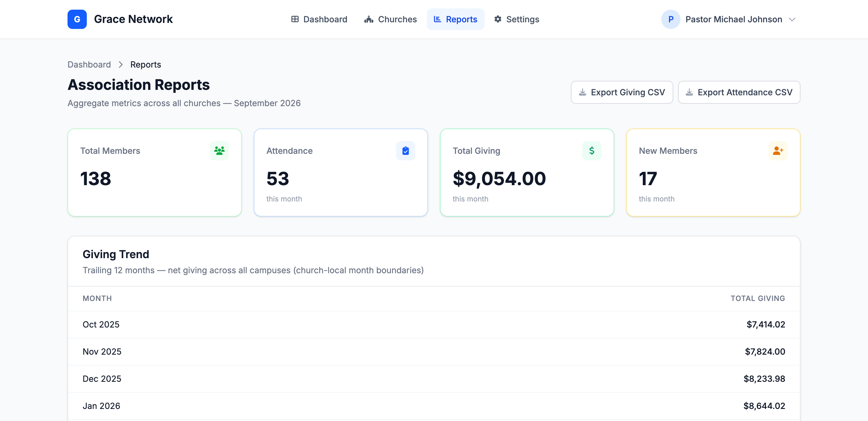The image size is (868, 421).
Task: Click the blue Attendance clipboard icon
Action: point(405,151)
